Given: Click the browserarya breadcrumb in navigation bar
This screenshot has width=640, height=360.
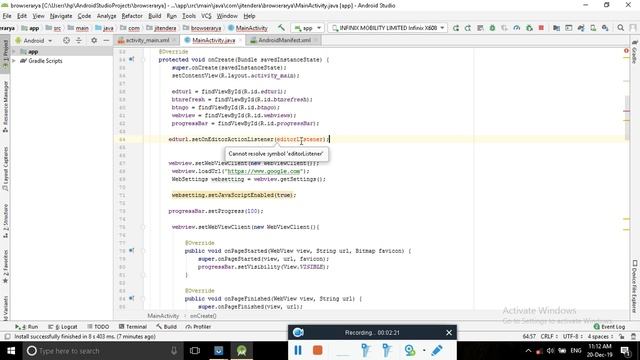Looking at the screenshot, I should click(x=202, y=28).
